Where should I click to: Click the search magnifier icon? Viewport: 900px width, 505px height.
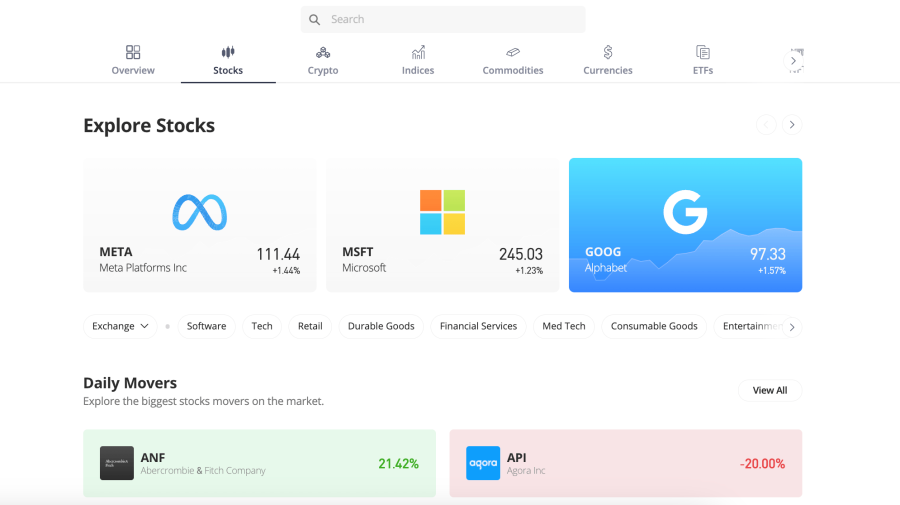tap(314, 20)
